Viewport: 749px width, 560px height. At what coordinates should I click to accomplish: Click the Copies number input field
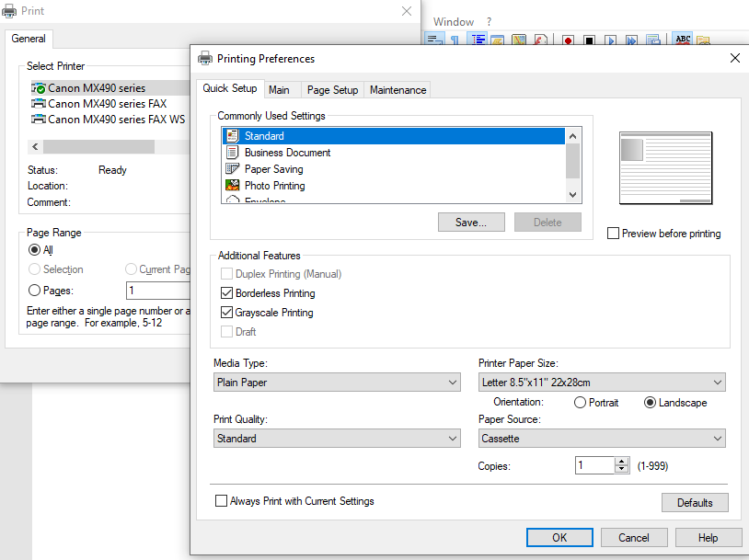(594, 465)
